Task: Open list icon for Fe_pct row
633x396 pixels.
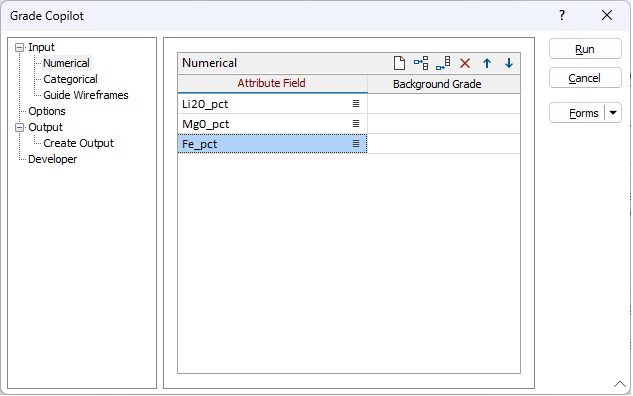Action: [x=356, y=143]
